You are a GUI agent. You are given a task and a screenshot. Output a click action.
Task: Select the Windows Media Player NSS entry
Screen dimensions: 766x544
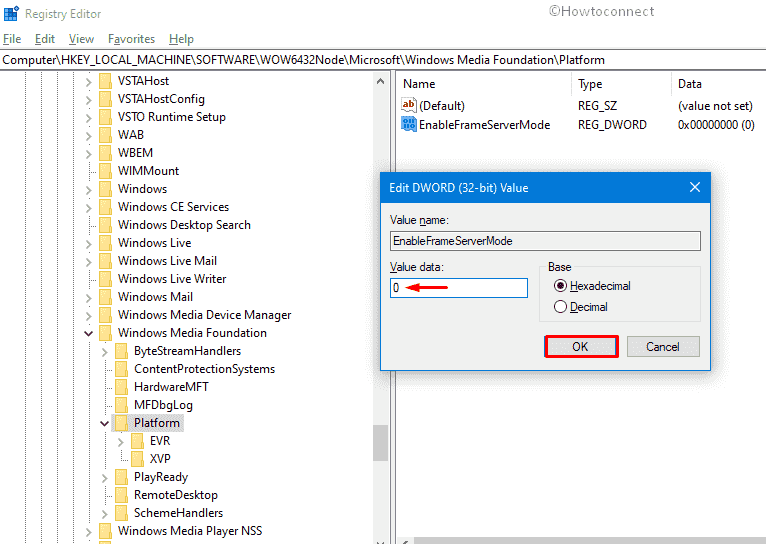(x=190, y=531)
